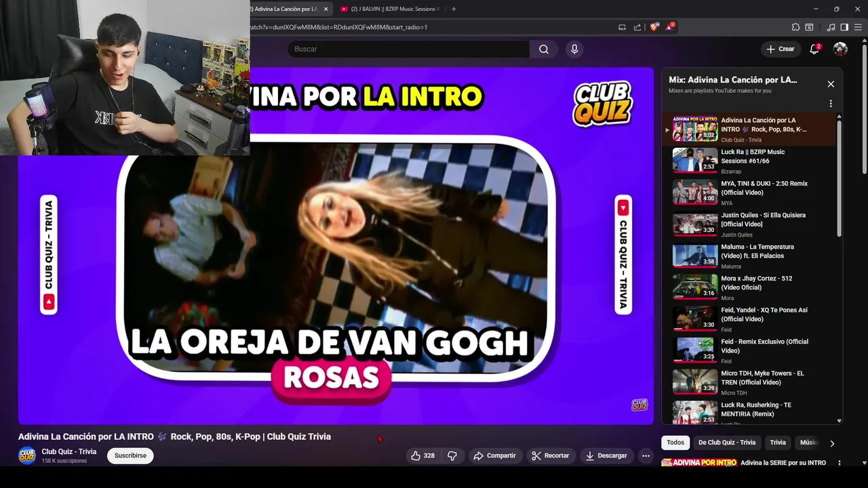Click the cast/install icon in address bar
The image size is (868, 488).
[622, 27]
